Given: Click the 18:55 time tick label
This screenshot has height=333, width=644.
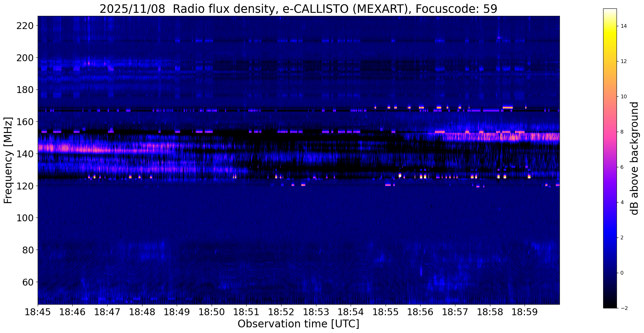Looking at the screenshot, I should (386, 312).
